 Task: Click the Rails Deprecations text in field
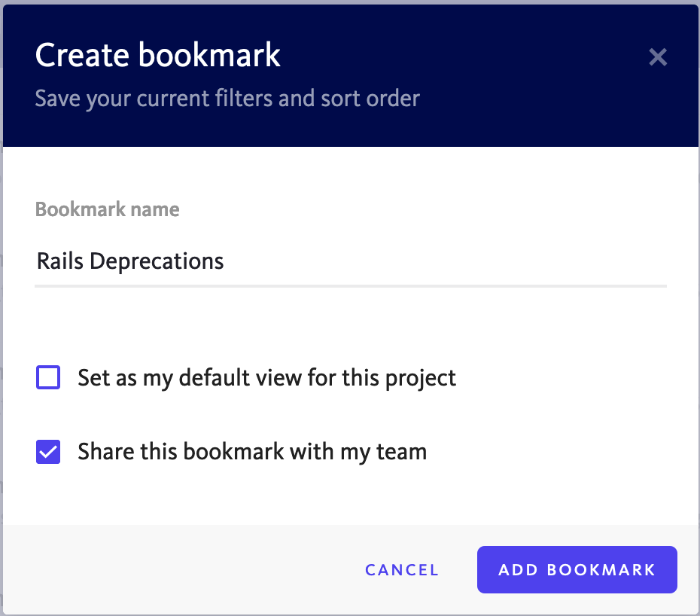(130, 261)
